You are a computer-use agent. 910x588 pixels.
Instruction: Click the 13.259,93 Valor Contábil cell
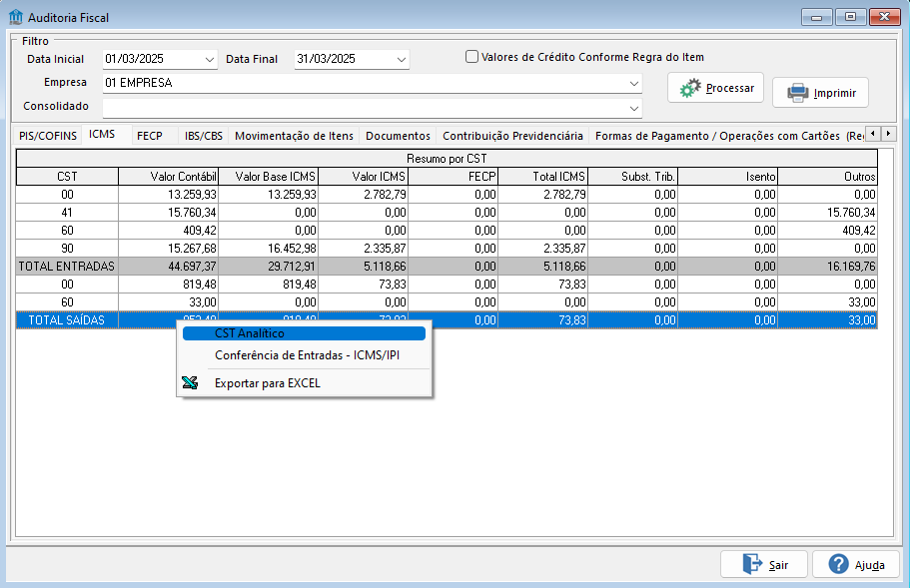(x=168, y=195)
